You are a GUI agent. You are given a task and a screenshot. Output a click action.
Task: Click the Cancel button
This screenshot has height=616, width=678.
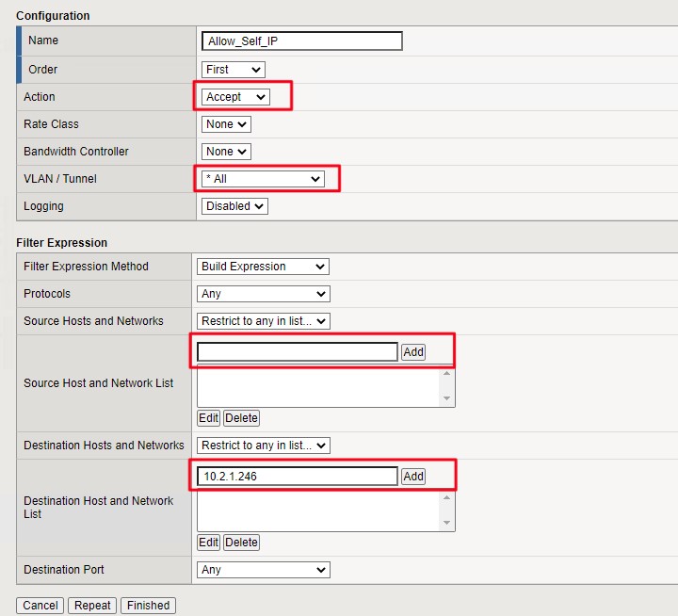point(40,606)
